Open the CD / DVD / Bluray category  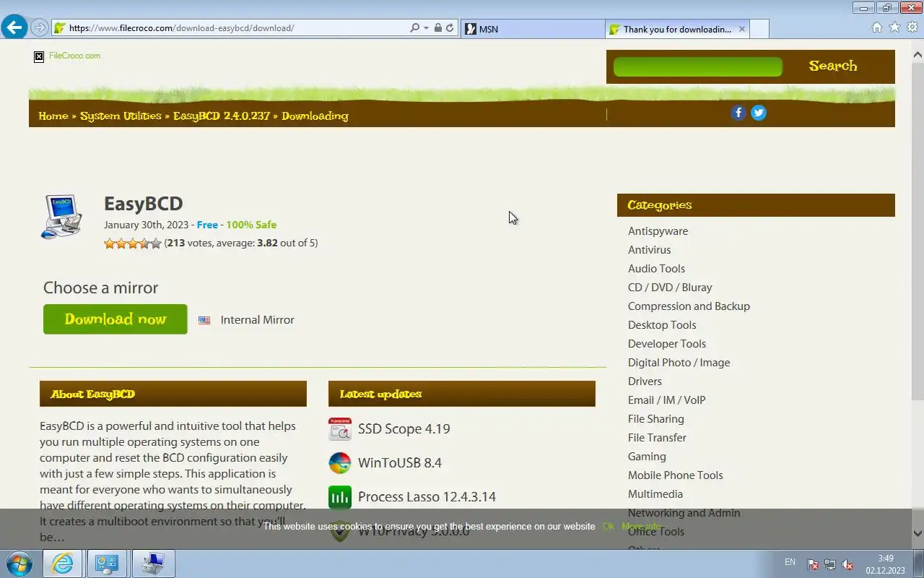pyautogui.click(x=670, y=288)
